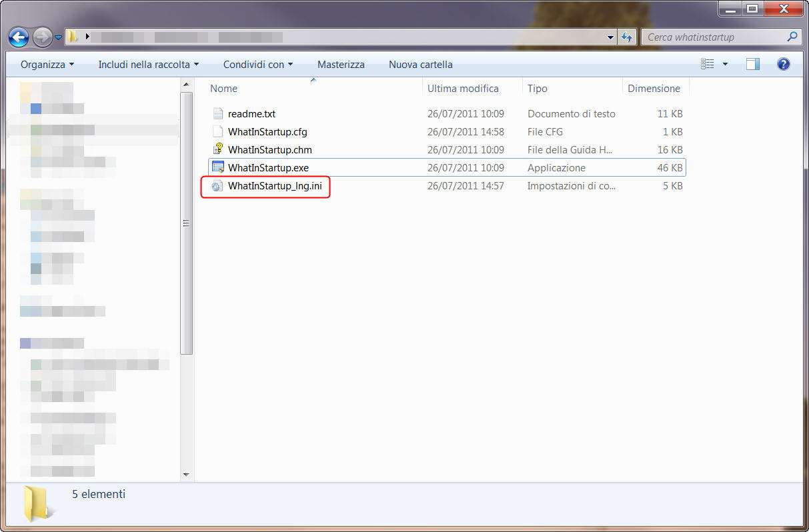
Task: Select the WhatInStartup_lng.ini file name
Action: (x=275, y=186)
